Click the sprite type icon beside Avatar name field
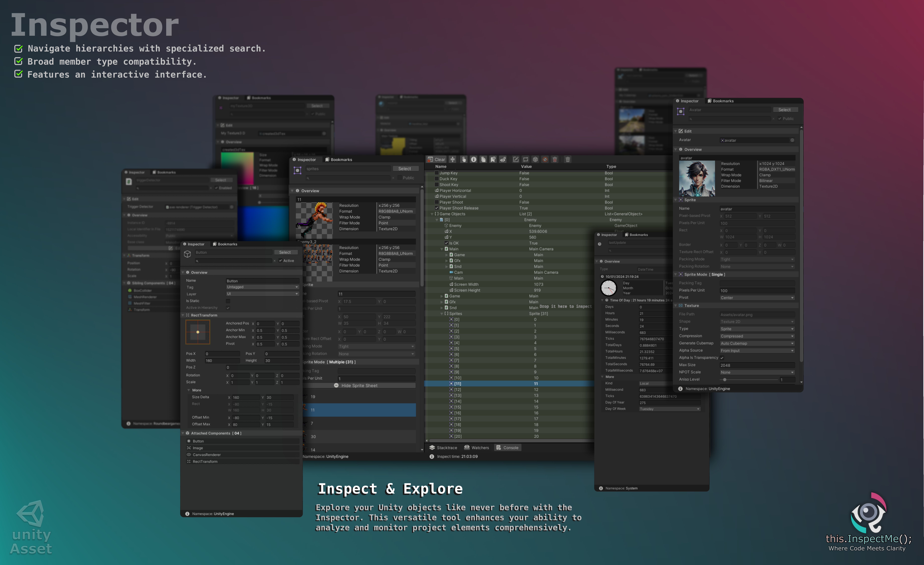The width and height of the screenshot is (924, 565). point(681,112)
